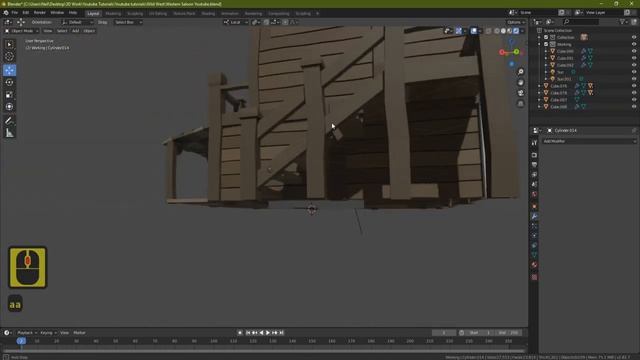The height and width of the screenshot is (360, 640).
Task: Activate the Scale tool
Action: point(9,95)
